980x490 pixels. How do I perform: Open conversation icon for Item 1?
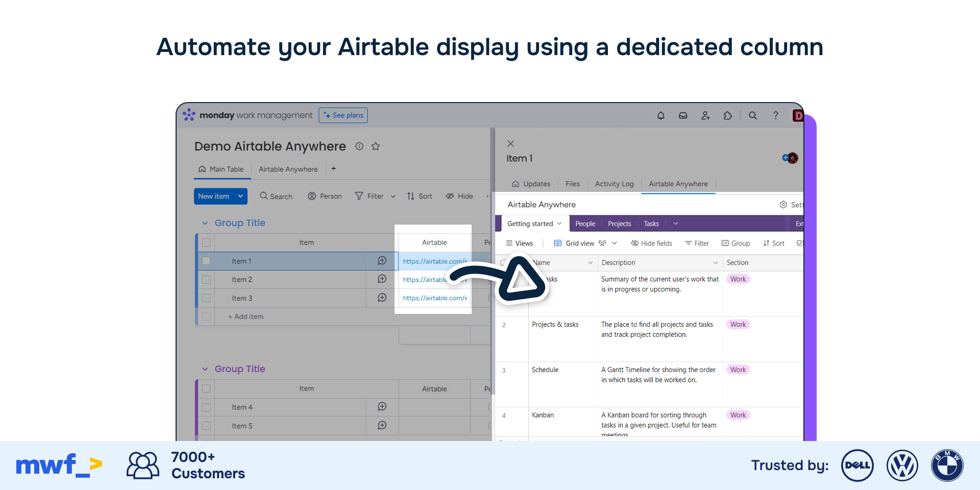(x=382, y=260)
